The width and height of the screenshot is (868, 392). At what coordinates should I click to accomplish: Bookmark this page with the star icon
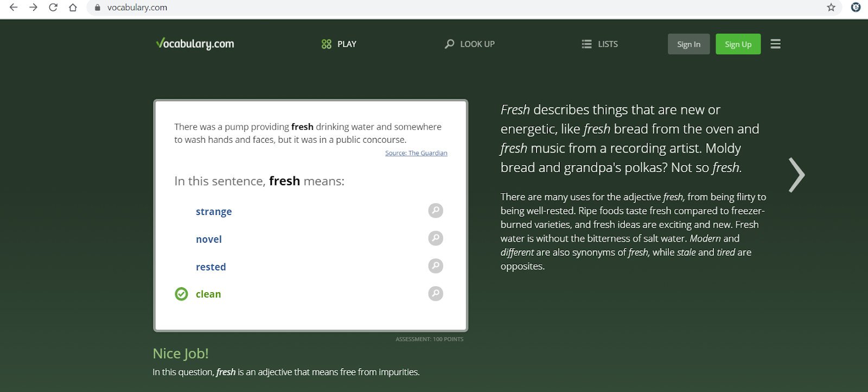pos(831,8)
